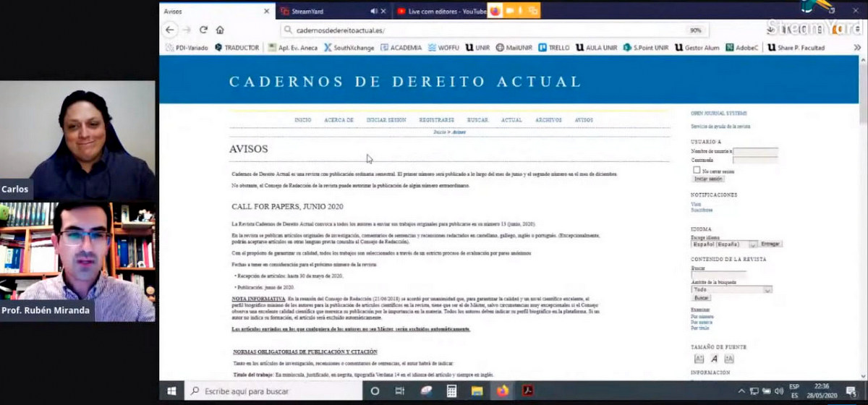
Task: Click the 'Iniciar sesión' button in sidebar
Action: 708,179
